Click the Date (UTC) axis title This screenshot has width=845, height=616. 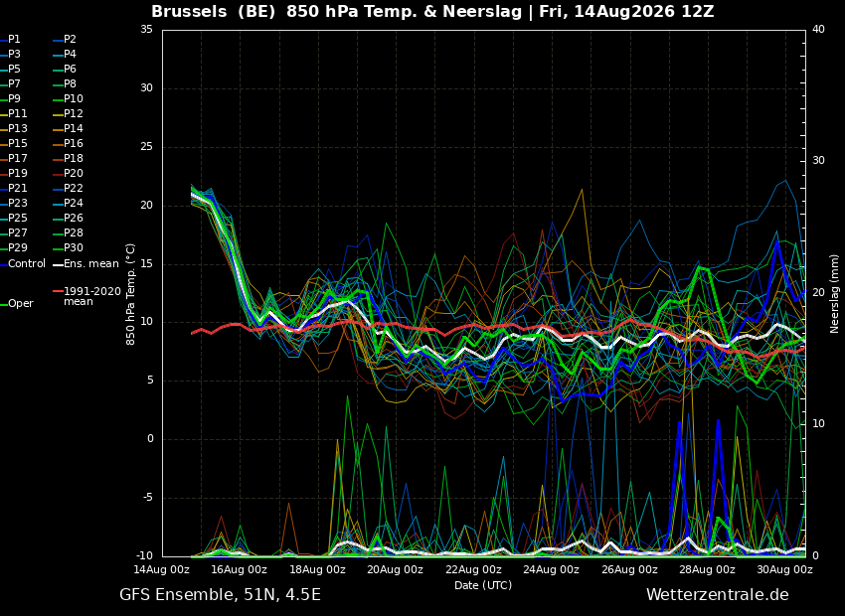tap(483, 585)
